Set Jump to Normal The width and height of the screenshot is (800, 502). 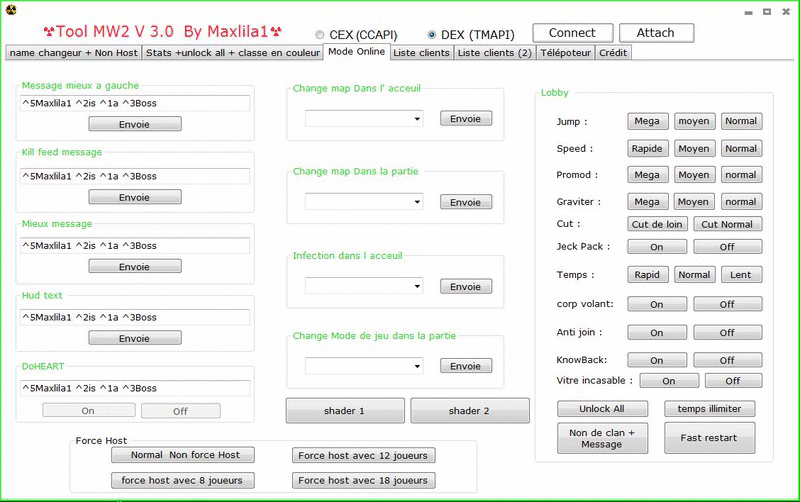point(741,121)
